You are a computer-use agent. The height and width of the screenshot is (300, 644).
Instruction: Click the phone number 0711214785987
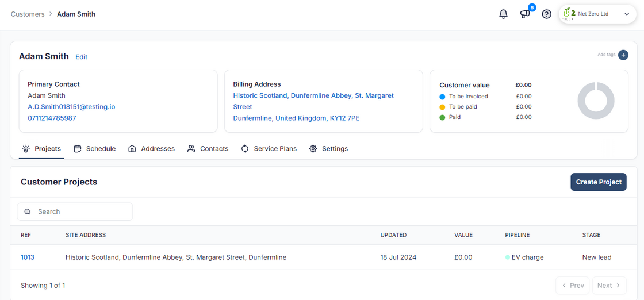(x=52, y=118)
